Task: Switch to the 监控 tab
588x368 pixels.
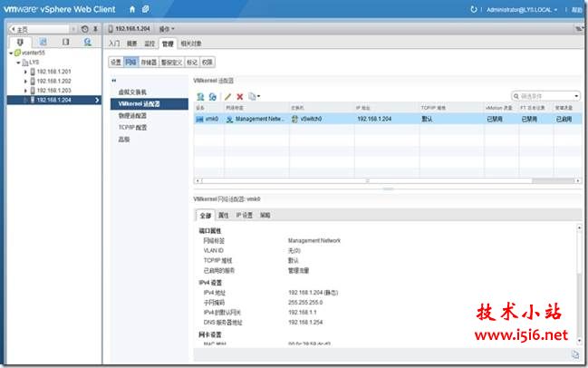Action: (x=149, y=44)
